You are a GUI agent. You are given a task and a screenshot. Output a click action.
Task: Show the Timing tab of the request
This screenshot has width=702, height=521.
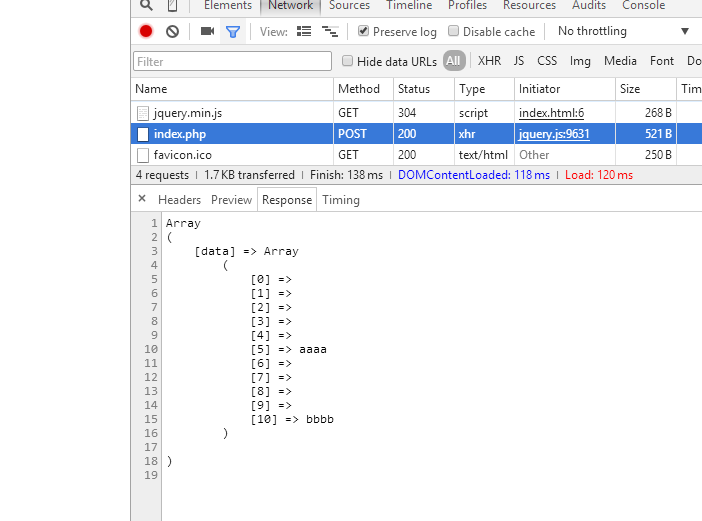pos(341,200)
